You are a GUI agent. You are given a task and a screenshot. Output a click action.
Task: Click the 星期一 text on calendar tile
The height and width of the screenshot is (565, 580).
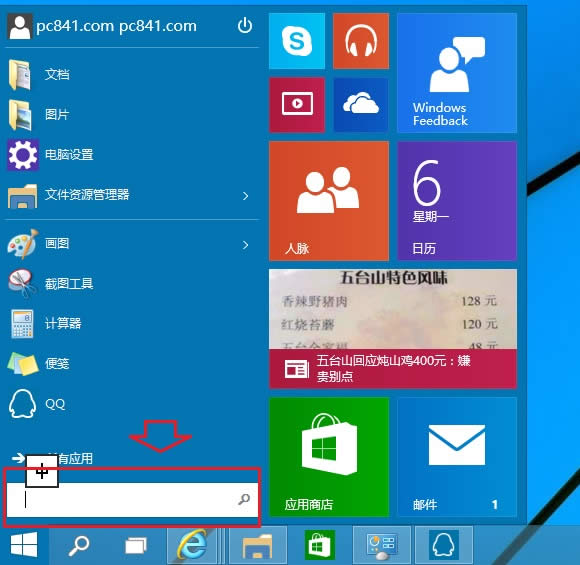coord(431,216)
